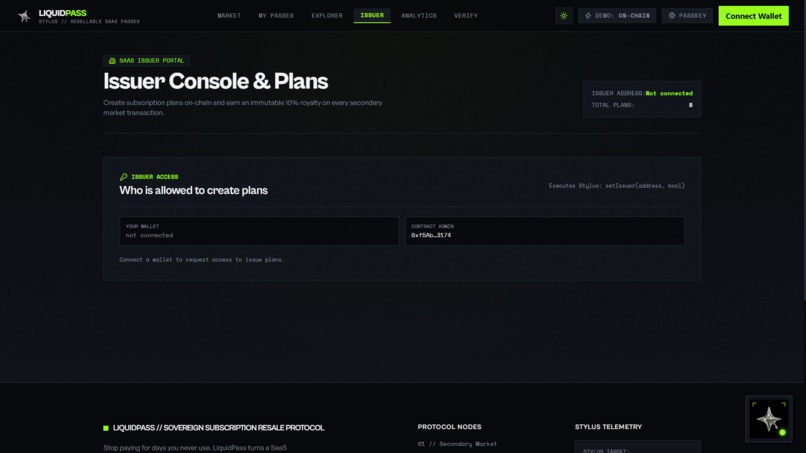Click the Total Plans value

[x=690, y=105]
